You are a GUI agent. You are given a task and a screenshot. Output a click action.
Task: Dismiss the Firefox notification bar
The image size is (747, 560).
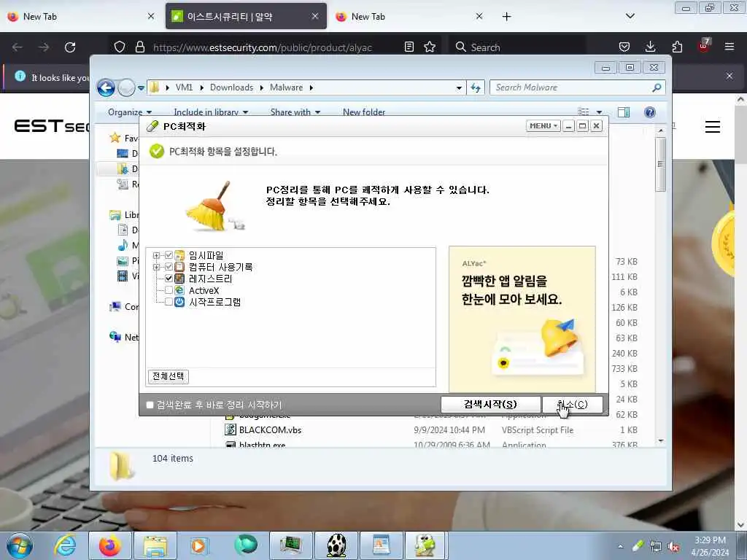coord(729,76)
